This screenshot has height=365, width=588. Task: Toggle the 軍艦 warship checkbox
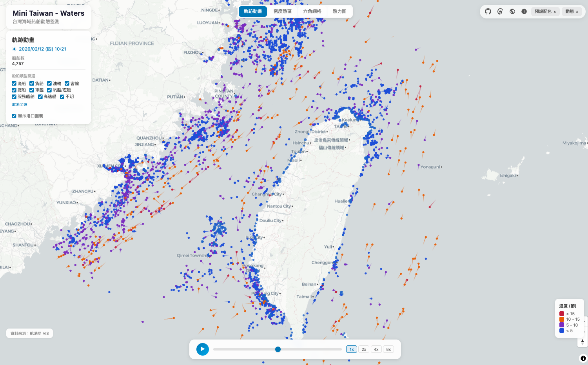coord(32,90)
